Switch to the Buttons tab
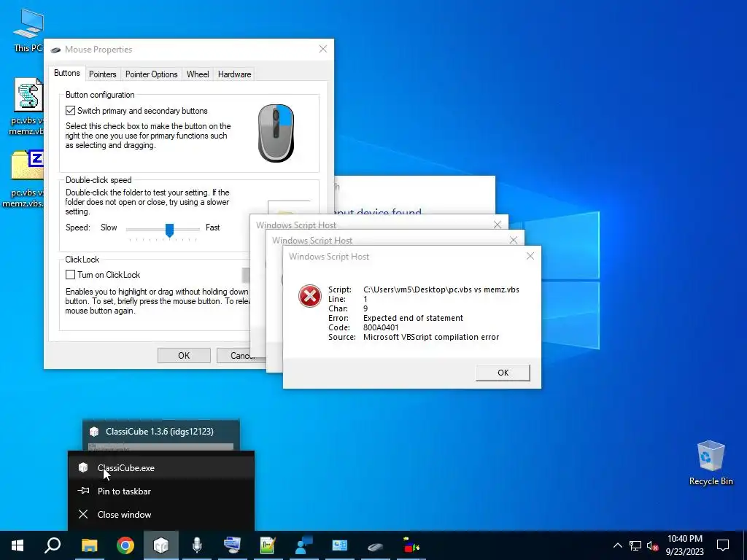Viewport: 747px width, 560px height. point(66,74)
